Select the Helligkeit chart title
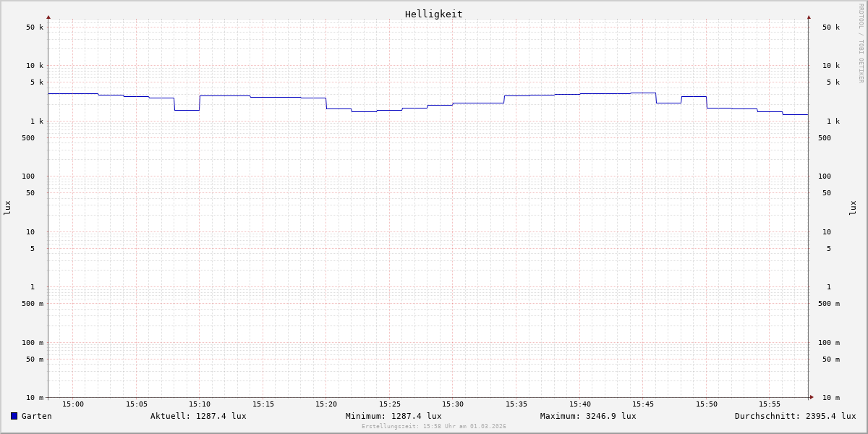 pos(433,14)
